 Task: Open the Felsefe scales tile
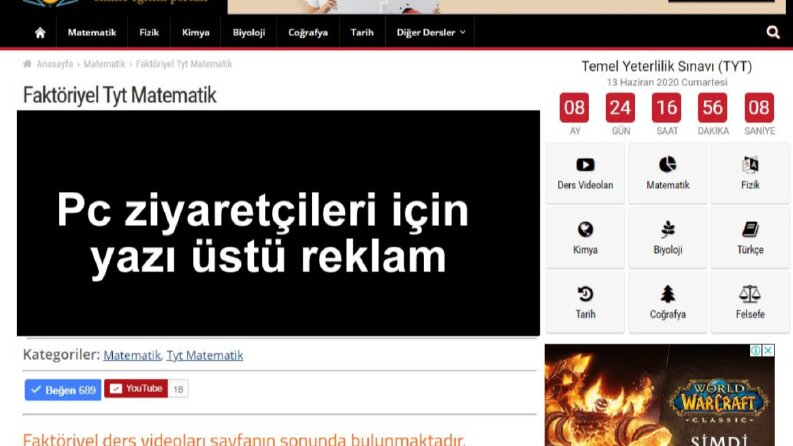coord(750,302)
